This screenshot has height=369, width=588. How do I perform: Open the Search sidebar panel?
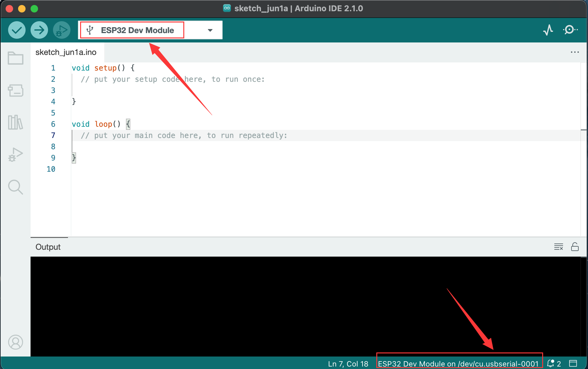[x=16, y=187]
